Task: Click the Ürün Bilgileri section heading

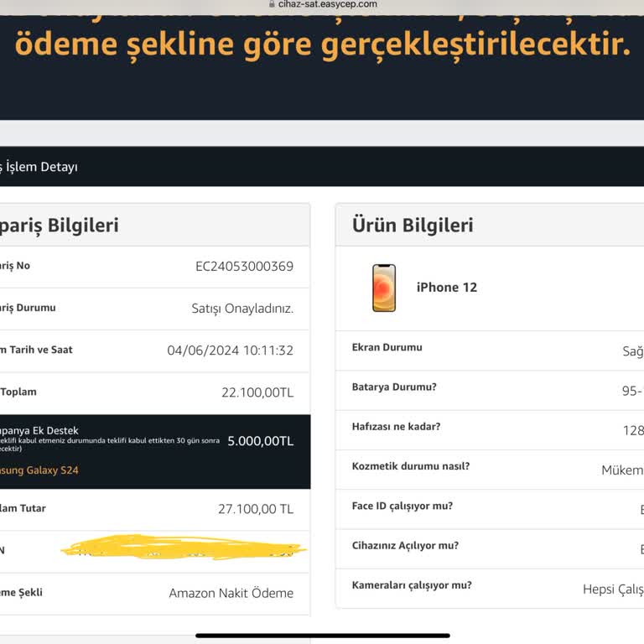Action: click(x=413, y=225)
